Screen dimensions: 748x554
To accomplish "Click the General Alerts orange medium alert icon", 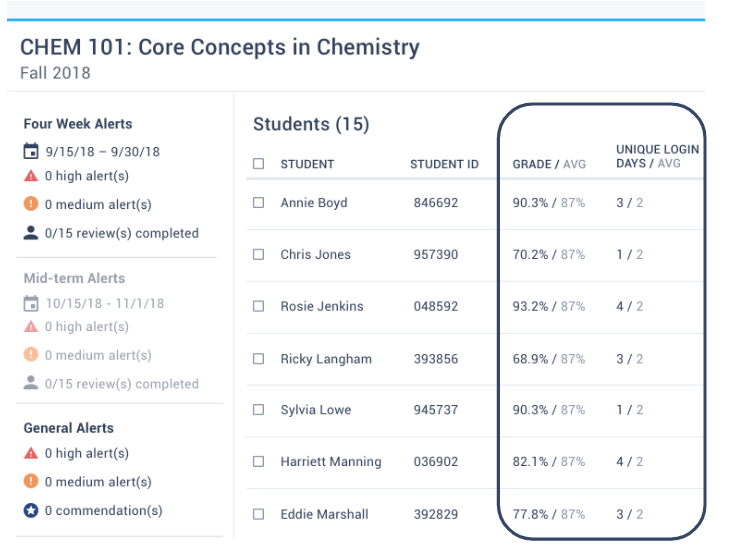I will point(31,481).
